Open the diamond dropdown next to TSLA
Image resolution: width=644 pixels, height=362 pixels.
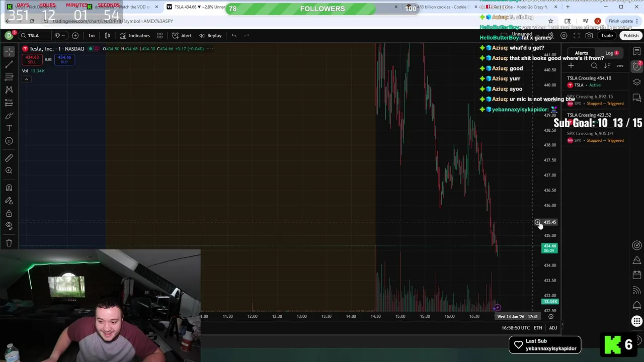coord(59,35)
